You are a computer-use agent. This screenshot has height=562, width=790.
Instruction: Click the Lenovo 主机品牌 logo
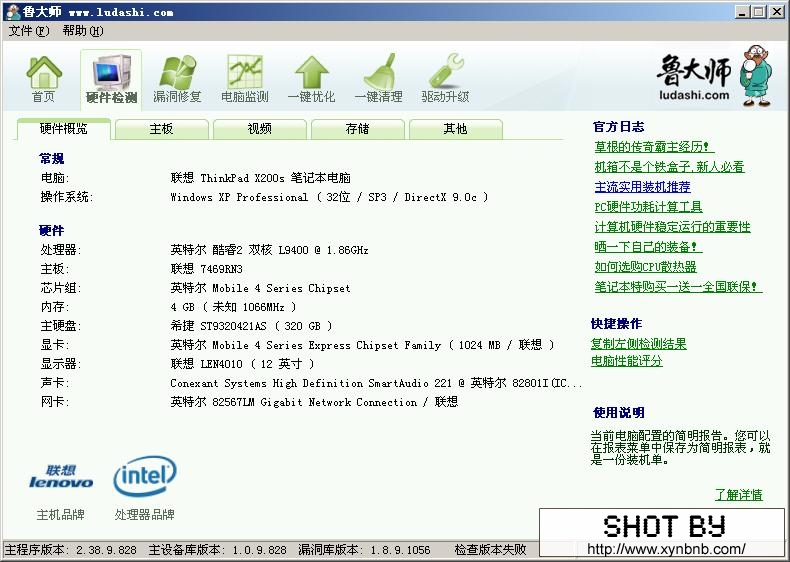coord(61,476)
